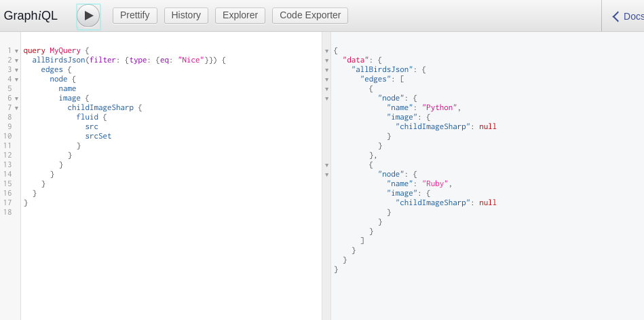Collapse node fold arrow on line 4
The height and width of the screenshot is (320, 644).
point(16,79)
